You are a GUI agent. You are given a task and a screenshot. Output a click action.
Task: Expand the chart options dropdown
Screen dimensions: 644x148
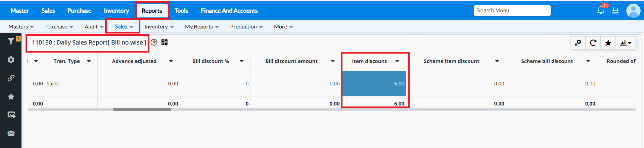point(626,43)
